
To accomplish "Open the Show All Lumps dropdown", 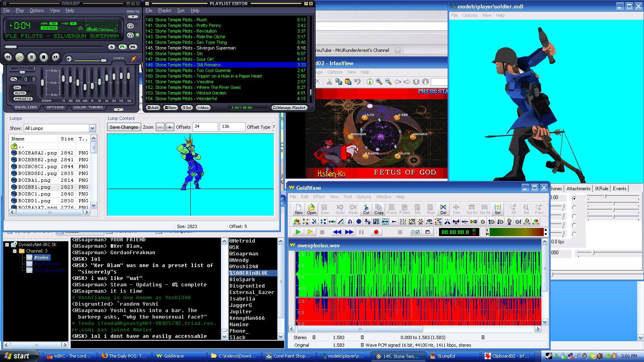I will coord(92,128).
